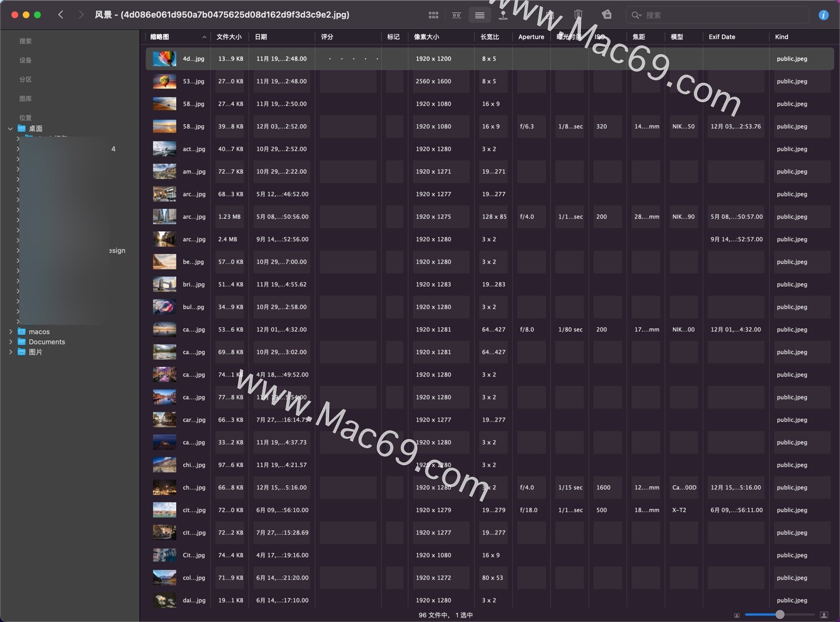Click the trash icon in the toolbar
The width and height of the screenshot is (840, 622).
[x=578, y=15]
